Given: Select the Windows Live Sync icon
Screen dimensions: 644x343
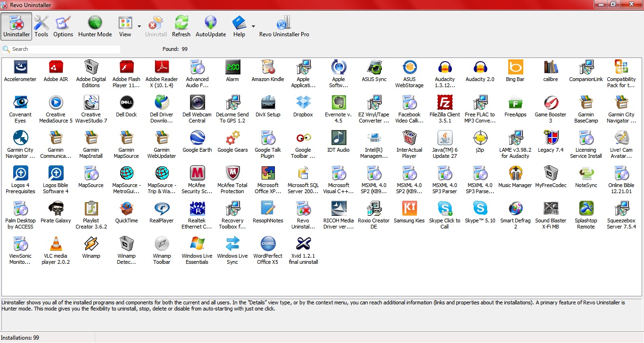Looking at the screenshot, I should click(x=232, y=244).
